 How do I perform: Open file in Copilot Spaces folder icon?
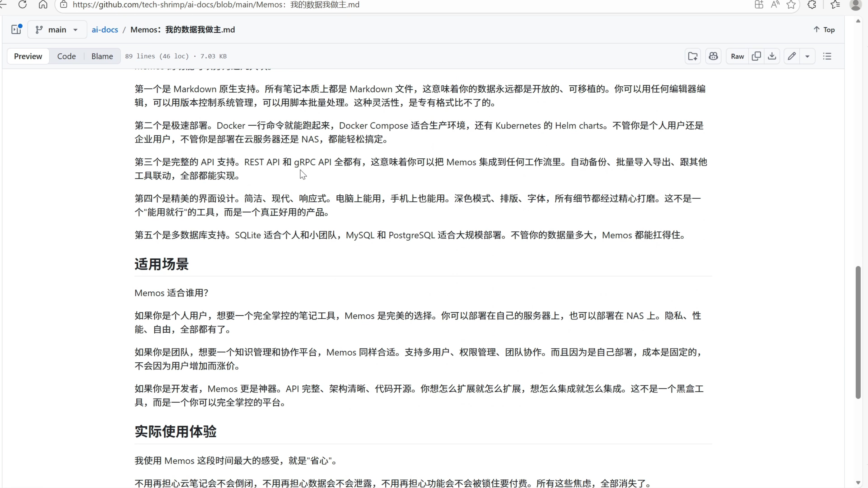coord(693,56)
